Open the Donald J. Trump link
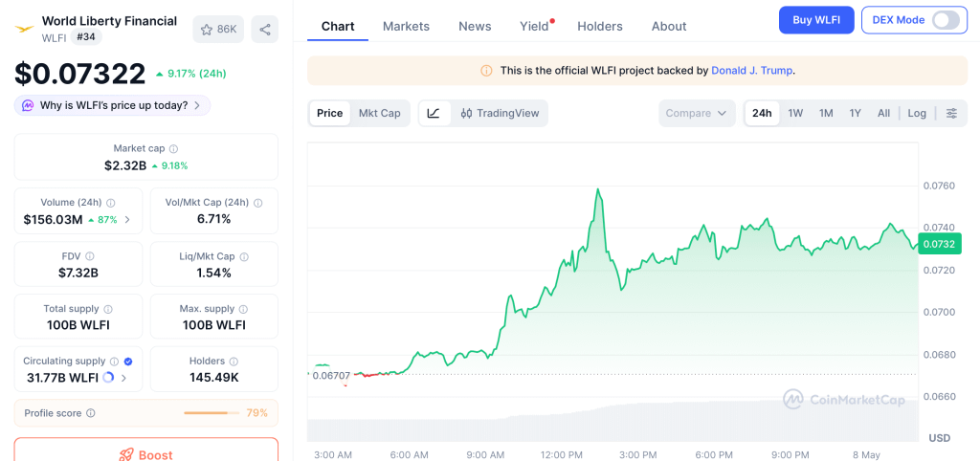The height and width of the screenshot is (461, 980). (x=752, y=71)
